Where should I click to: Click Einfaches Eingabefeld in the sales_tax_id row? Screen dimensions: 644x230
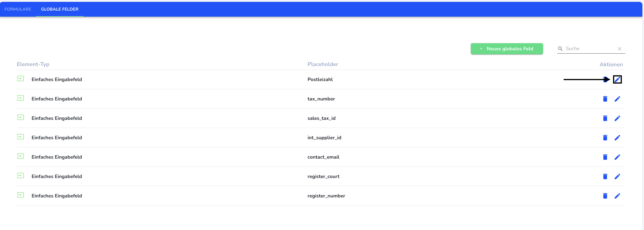[x=57, y=118]
